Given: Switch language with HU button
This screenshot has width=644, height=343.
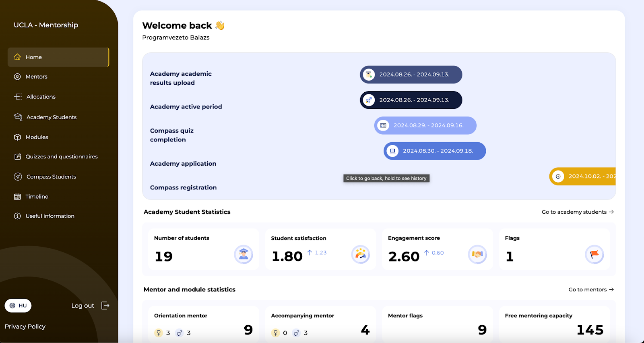Looking at the screenshot, I should click(x=18, y=306).
